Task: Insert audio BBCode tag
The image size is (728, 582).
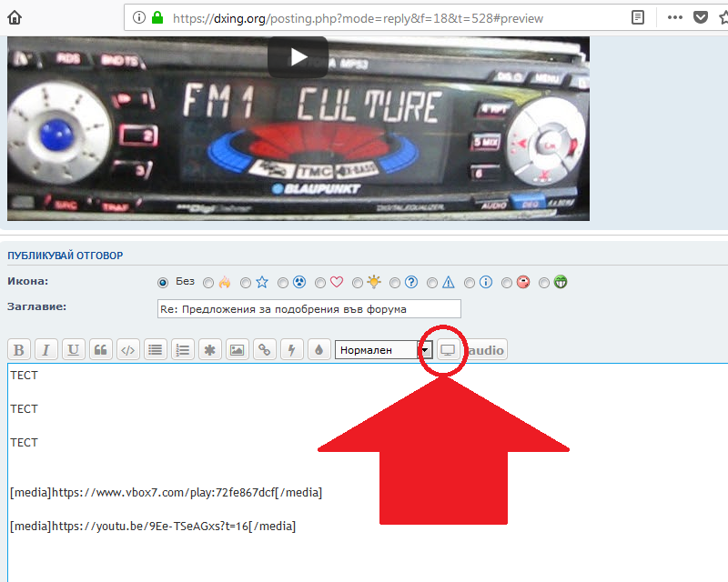Action: click(x=486, y=349)
